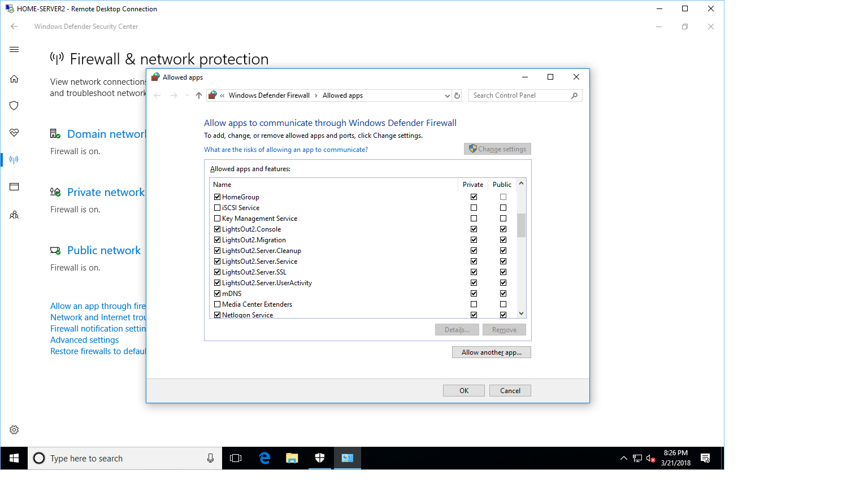The image size is (868, 488).
Task: Click the breadcrumb overflow chevron
Action: pyautogui.click(x=223, y=95)
